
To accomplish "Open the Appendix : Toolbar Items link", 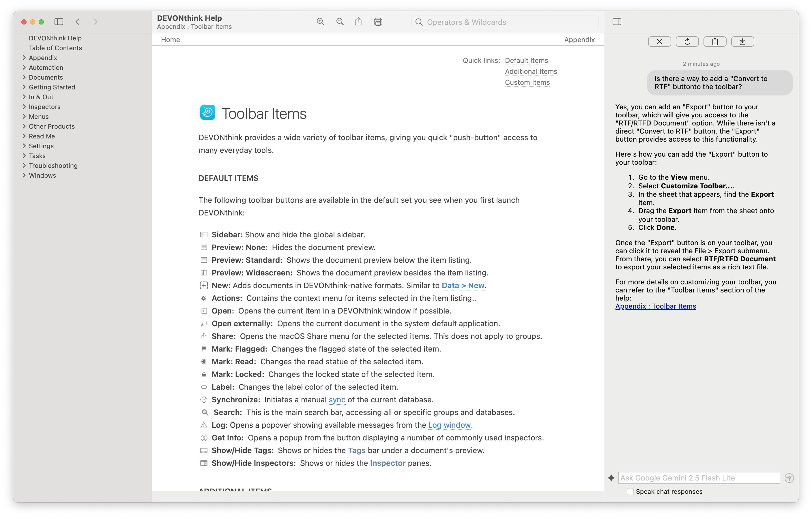I will [x=655, y=306].
